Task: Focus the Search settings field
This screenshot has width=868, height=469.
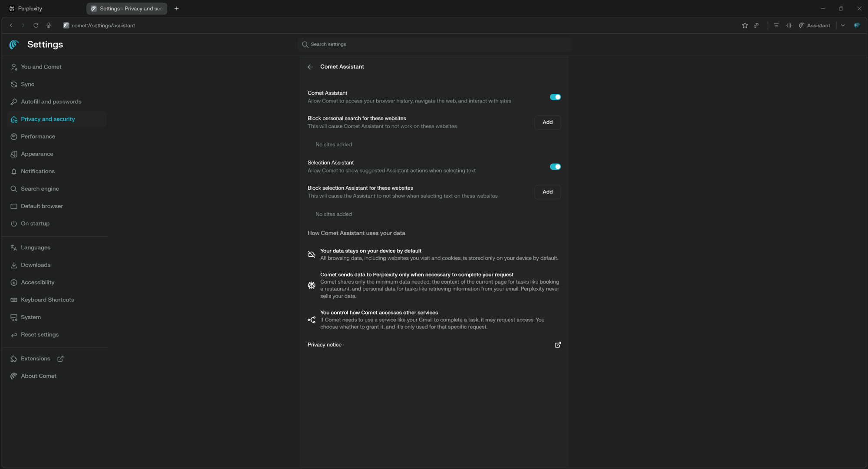Action: pos(434,44)
